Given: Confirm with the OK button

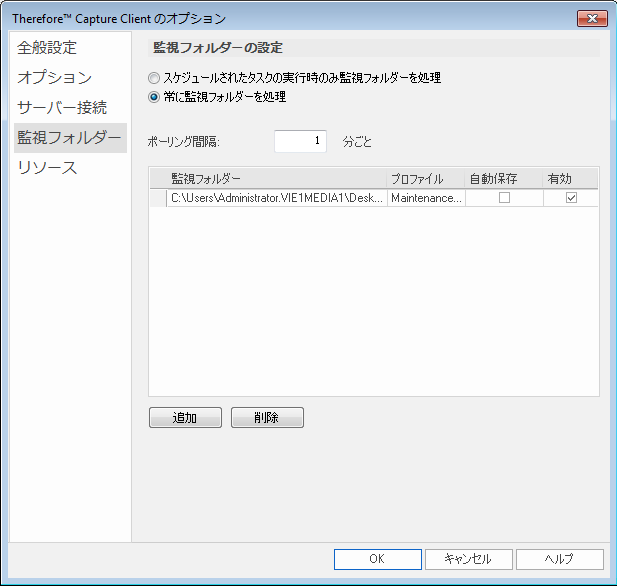Looking at the screenshot, I should (x=378, y=559).
